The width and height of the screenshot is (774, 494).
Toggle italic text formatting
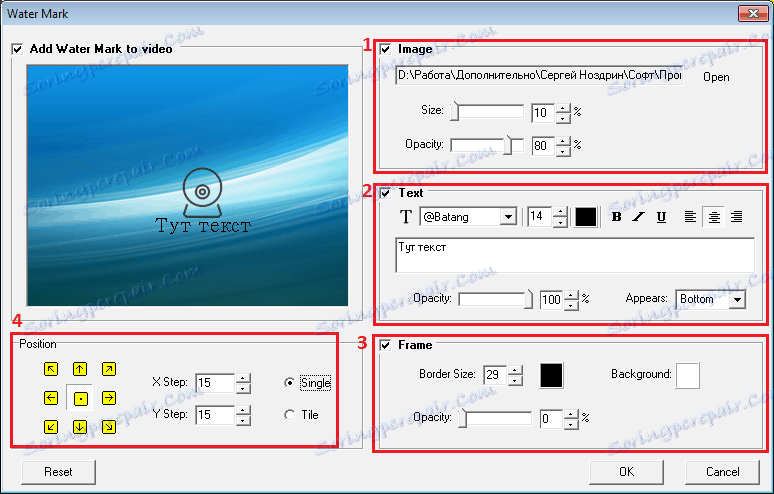pyautogui.click(x=639, y=217)
